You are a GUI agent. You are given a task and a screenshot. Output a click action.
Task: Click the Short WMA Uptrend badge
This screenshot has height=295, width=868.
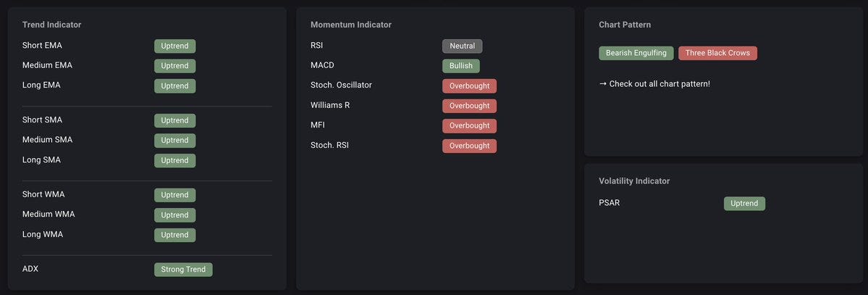coord(175,195)
